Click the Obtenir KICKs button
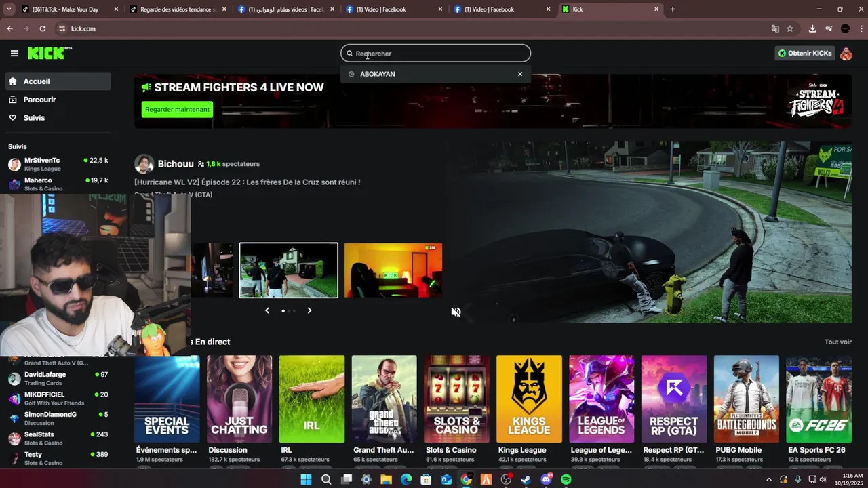868x488 pixels. point(805,53)
